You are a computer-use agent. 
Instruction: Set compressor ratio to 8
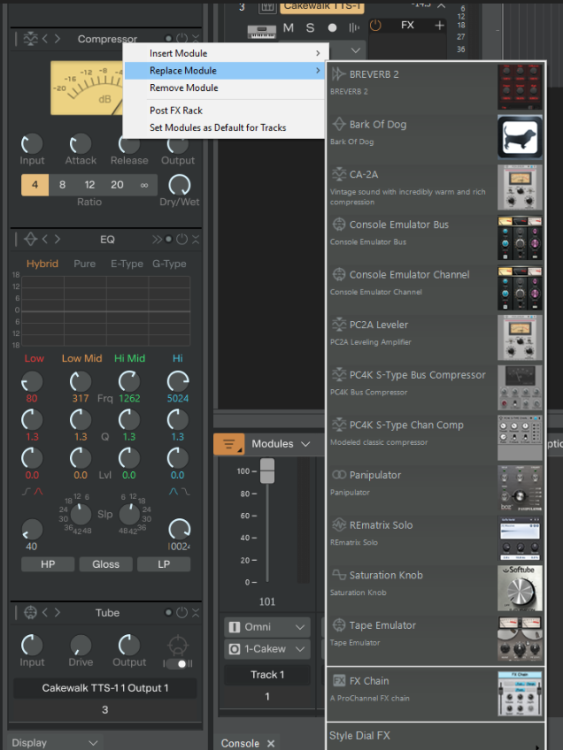[x=62, y=185]
